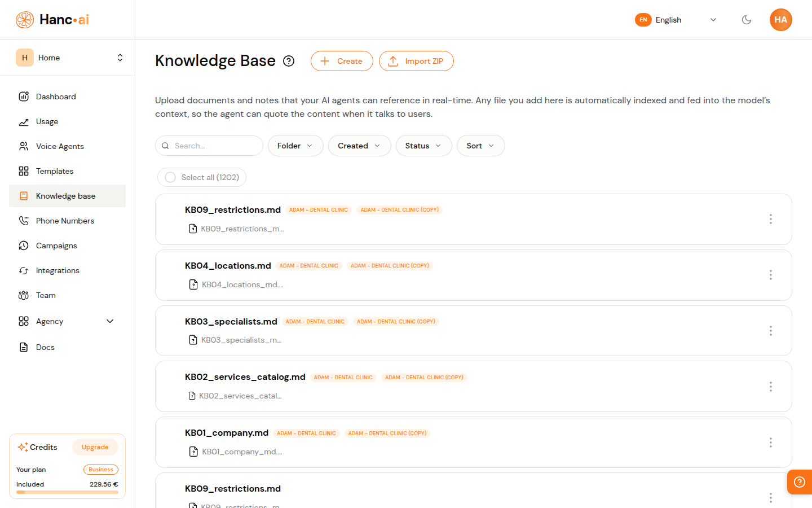Open the Folder filter dropdown
The width and height of the screenshot is (812, 508).
pos(295,146)
